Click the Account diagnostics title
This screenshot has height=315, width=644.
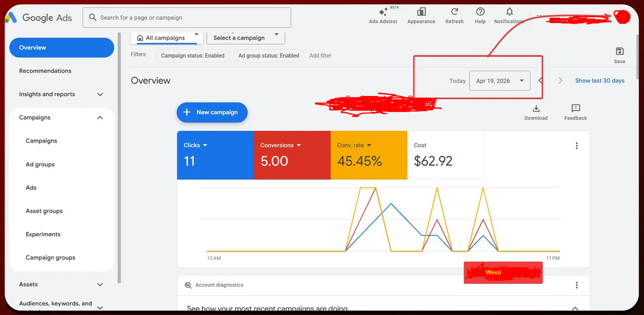click(x=219, y=285)
